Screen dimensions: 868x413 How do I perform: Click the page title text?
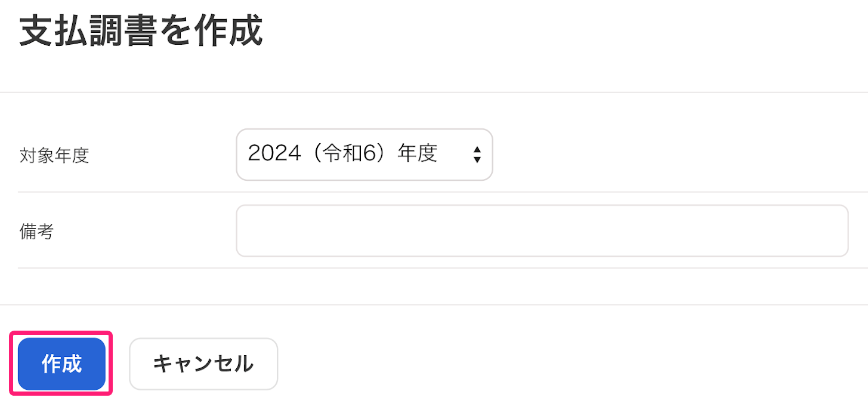[141, 32]
